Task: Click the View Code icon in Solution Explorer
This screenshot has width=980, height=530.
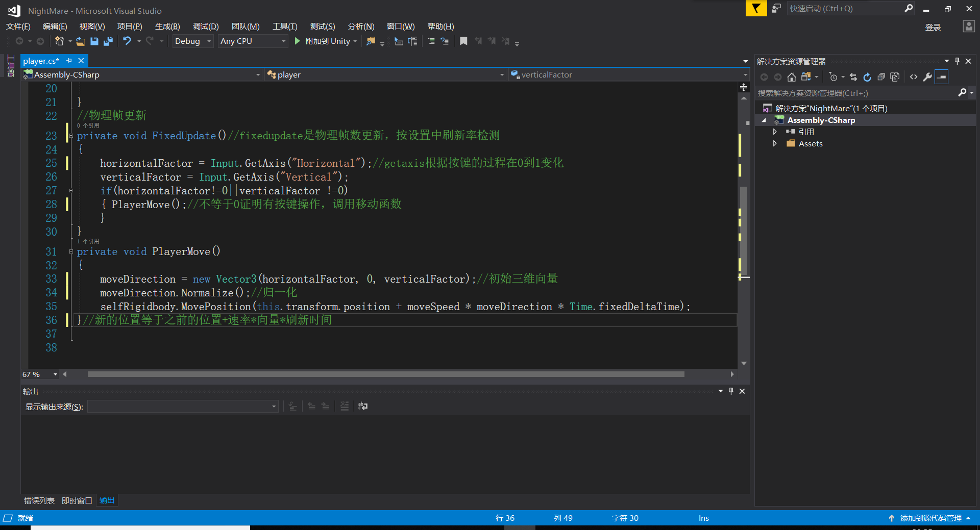Action: pyautogui.click(x=914, y=77)
